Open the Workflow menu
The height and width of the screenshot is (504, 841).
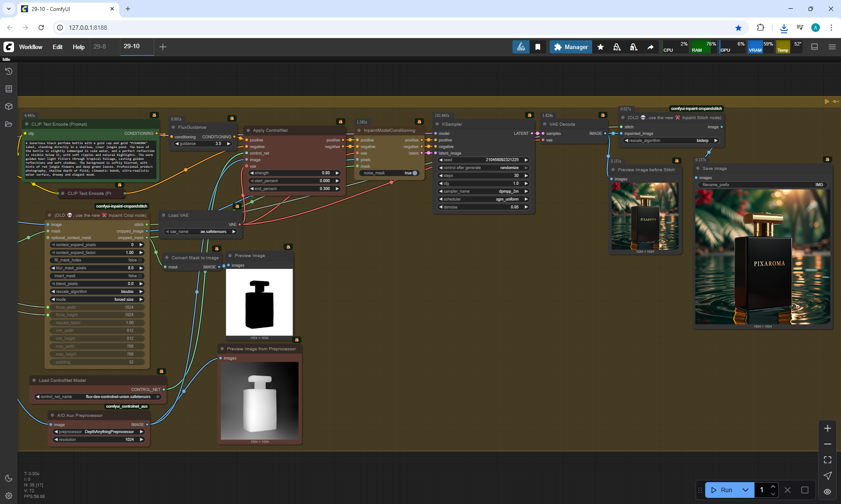[x=31, y=47]
